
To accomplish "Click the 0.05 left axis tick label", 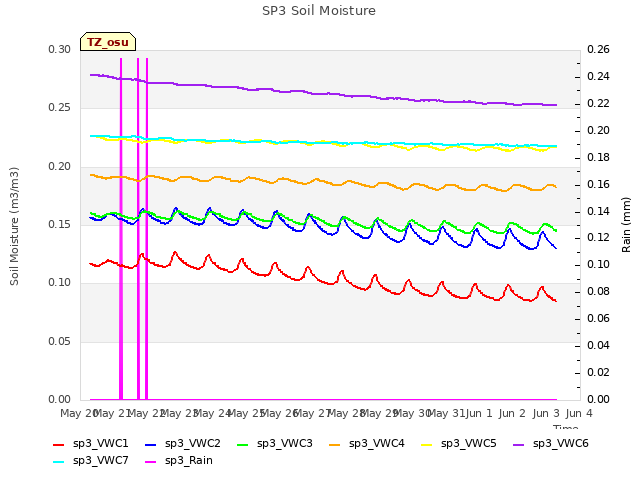I will (x=60, y=341).
